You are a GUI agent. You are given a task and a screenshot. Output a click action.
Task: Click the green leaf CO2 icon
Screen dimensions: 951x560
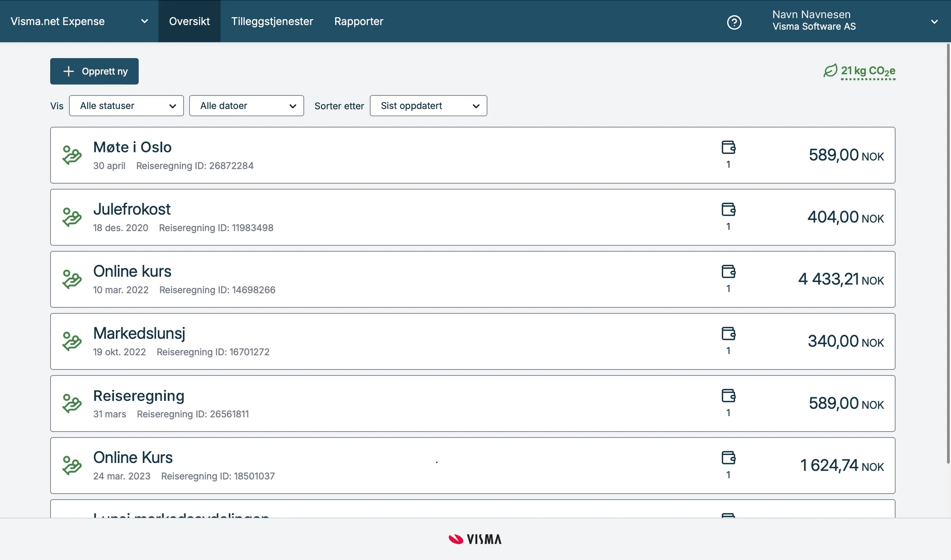pyautogui.click(x=830, y=71)
